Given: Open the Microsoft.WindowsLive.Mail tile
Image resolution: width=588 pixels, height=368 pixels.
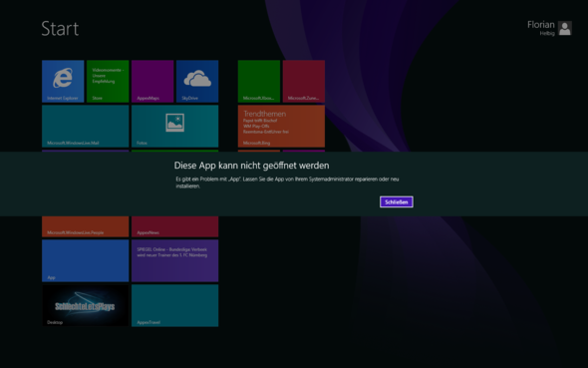Looking at the screenshot, I should pos(86,126).
